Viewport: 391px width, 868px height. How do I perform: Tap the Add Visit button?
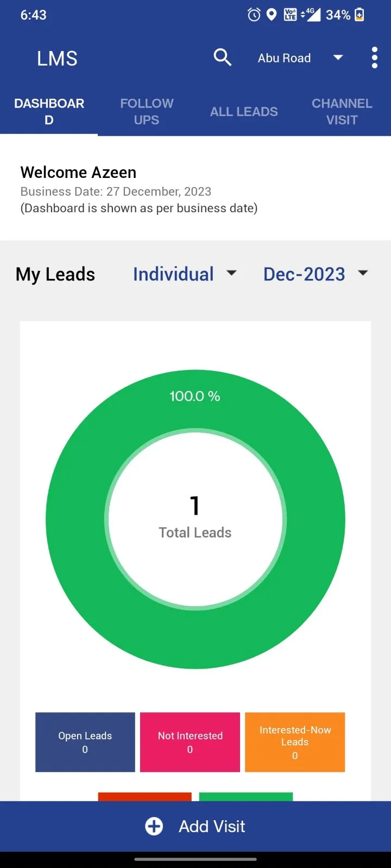click(x=195, y=826)
